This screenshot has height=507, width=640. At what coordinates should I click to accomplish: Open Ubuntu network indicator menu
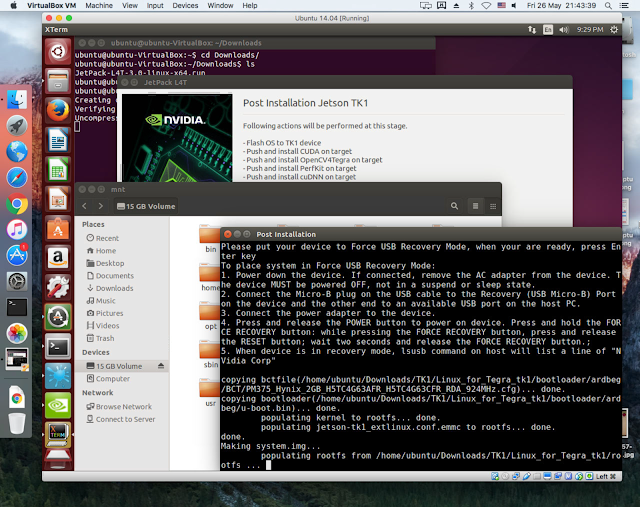tap(532, 30)
